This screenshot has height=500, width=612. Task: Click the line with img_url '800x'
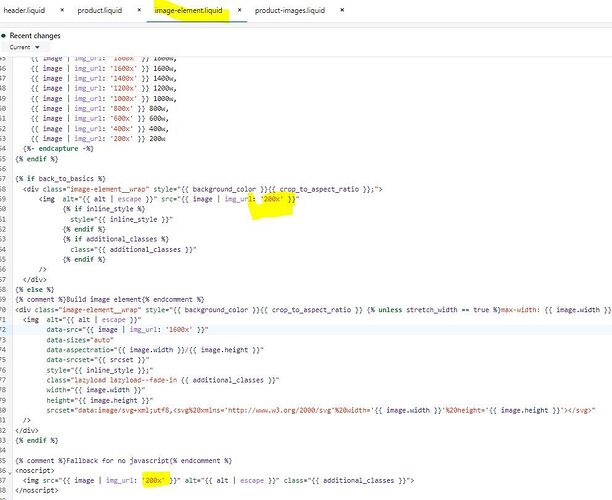click(100, 109)
